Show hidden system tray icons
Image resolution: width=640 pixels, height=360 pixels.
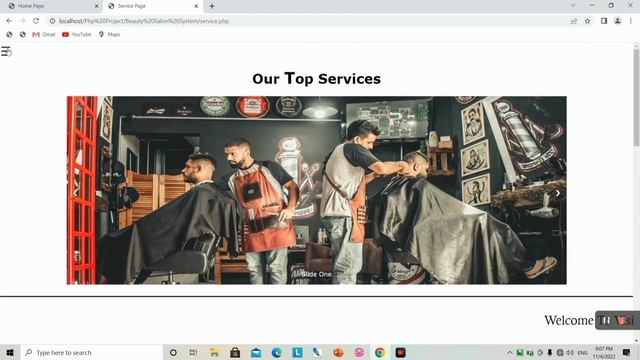click(510, 353)
